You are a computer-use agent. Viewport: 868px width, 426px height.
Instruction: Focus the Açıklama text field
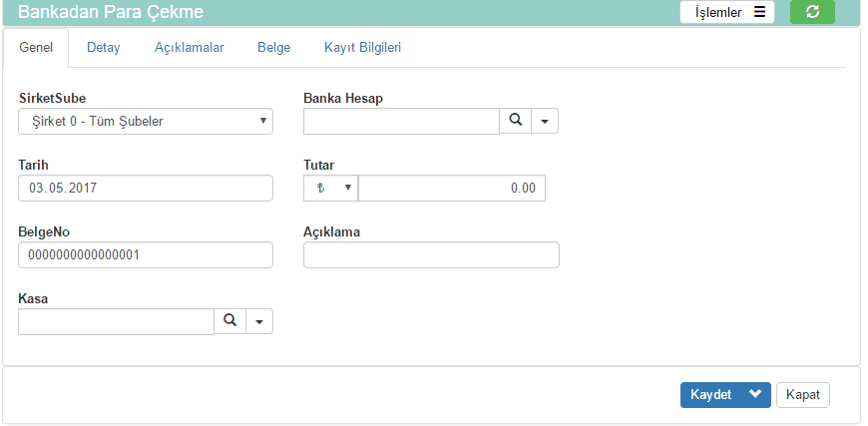click(x=431, y=254)
